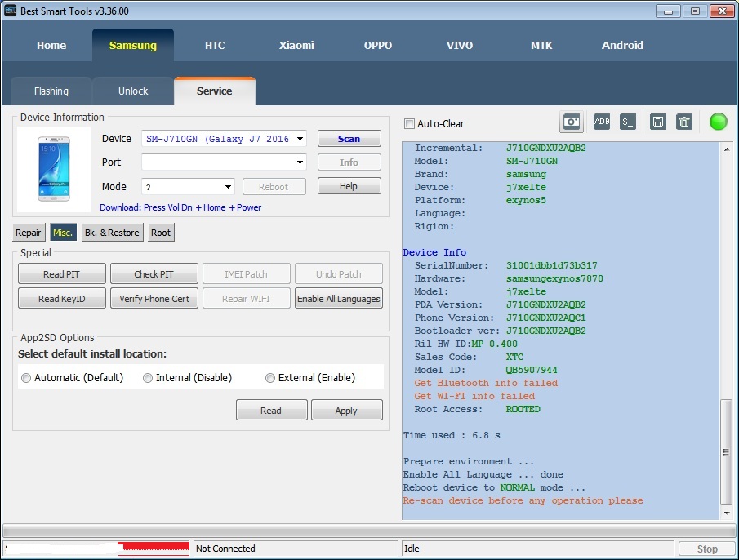
Task: Click the screenshot camera icon
Action: 572,122
